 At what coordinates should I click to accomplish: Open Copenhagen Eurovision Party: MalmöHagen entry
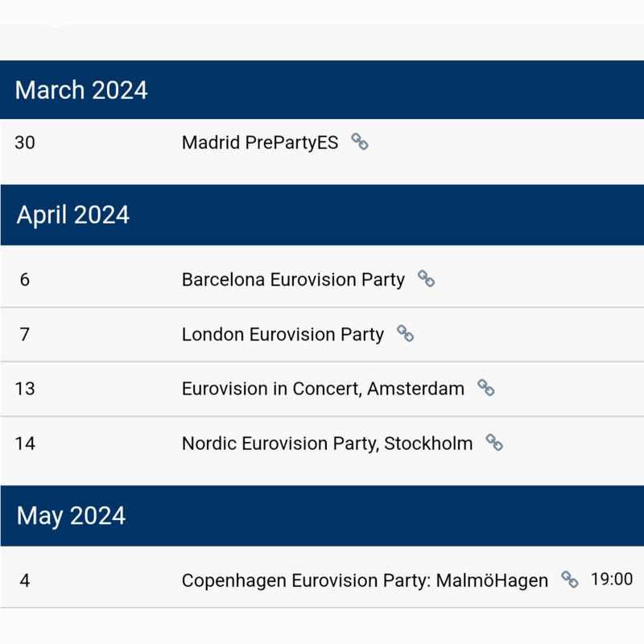click(365, 580)
